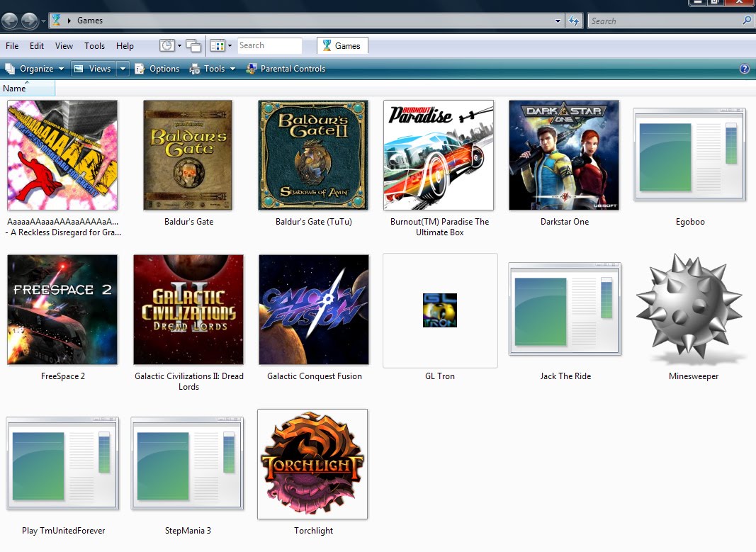Select the Minesweeper spiked mine icon
The height and width of the screenshot is (552, 756).
tap(689, 308)
